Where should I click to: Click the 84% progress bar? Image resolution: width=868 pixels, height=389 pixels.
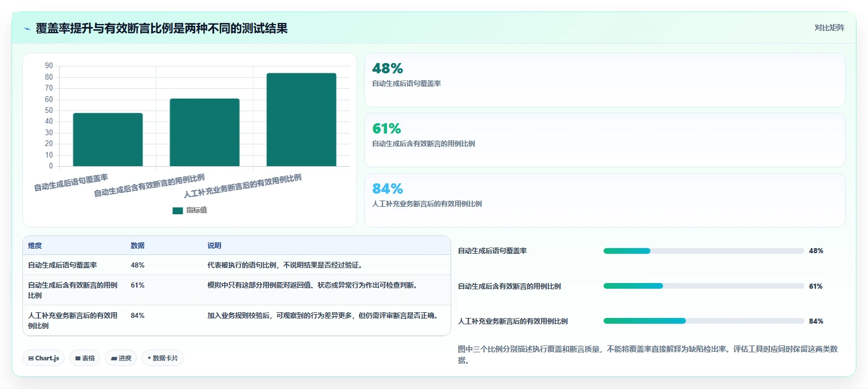tap(704, 321)
